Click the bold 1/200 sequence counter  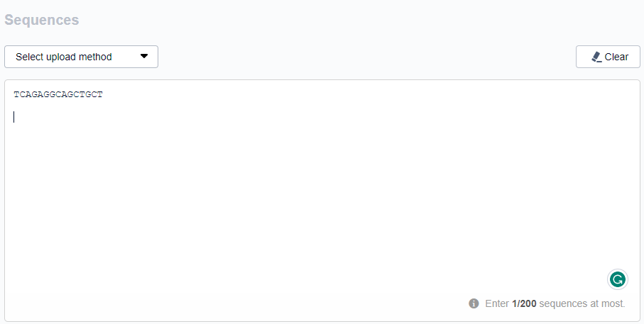coord(524,303)
